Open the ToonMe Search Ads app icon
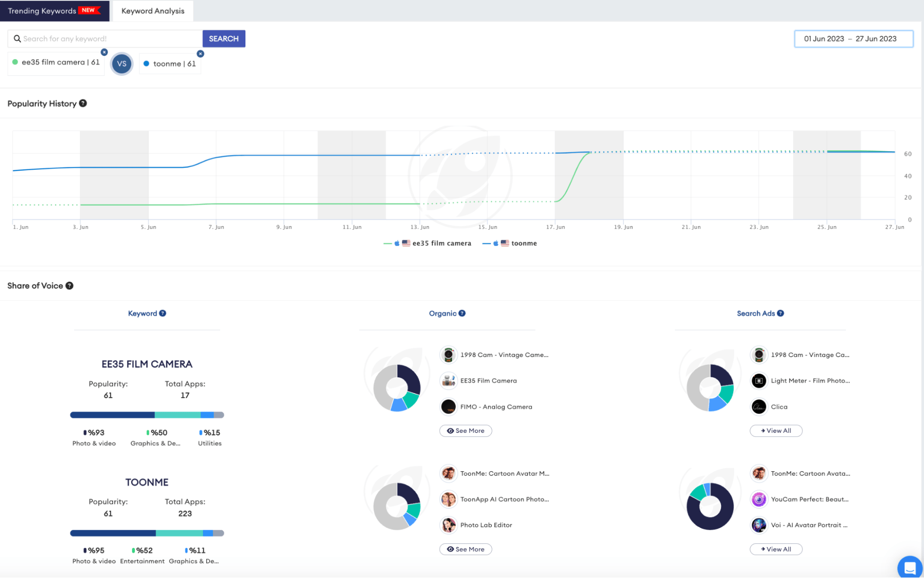924x578 pixels. [759, 473]
